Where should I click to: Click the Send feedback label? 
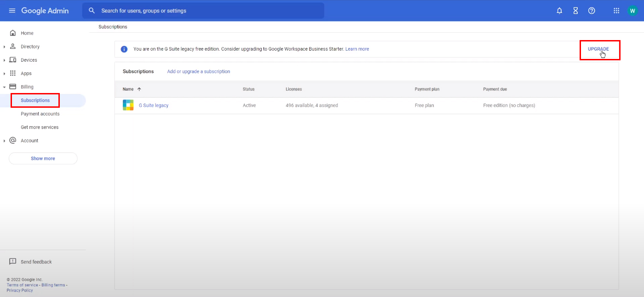pos(36,262)
